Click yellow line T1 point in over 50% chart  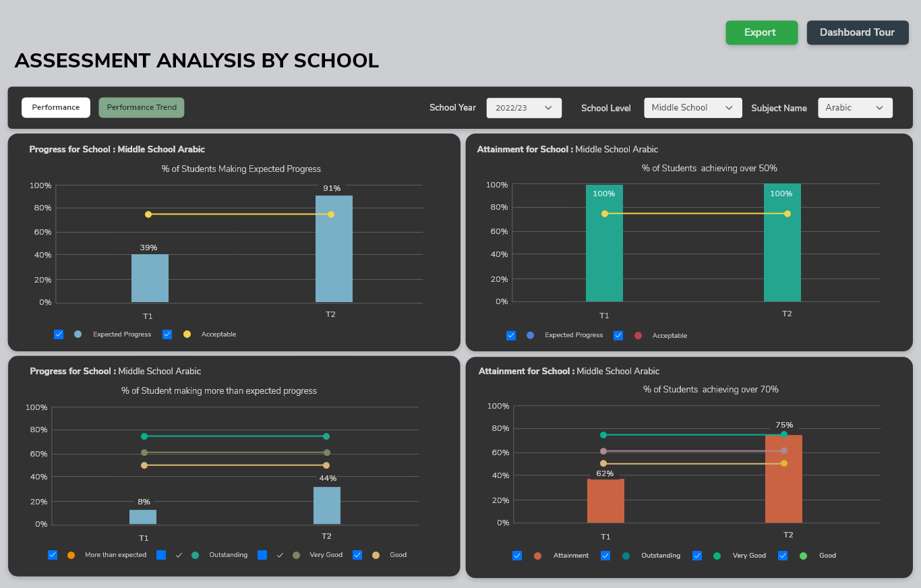click(x=605, y=214)
